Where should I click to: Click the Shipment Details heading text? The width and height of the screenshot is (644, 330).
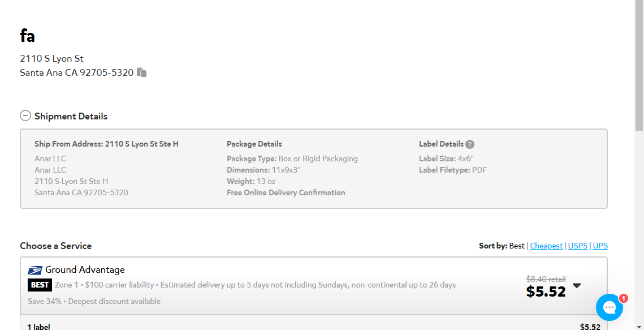tap(71, 116)
